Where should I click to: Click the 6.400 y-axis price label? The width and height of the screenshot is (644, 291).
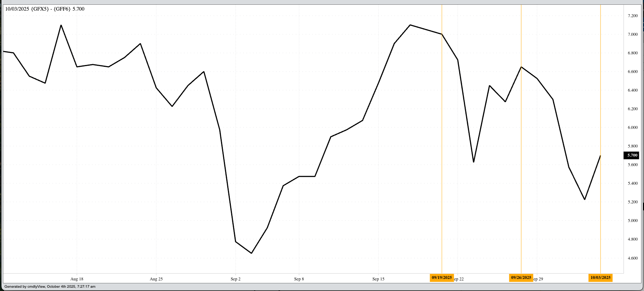point(633,90)
